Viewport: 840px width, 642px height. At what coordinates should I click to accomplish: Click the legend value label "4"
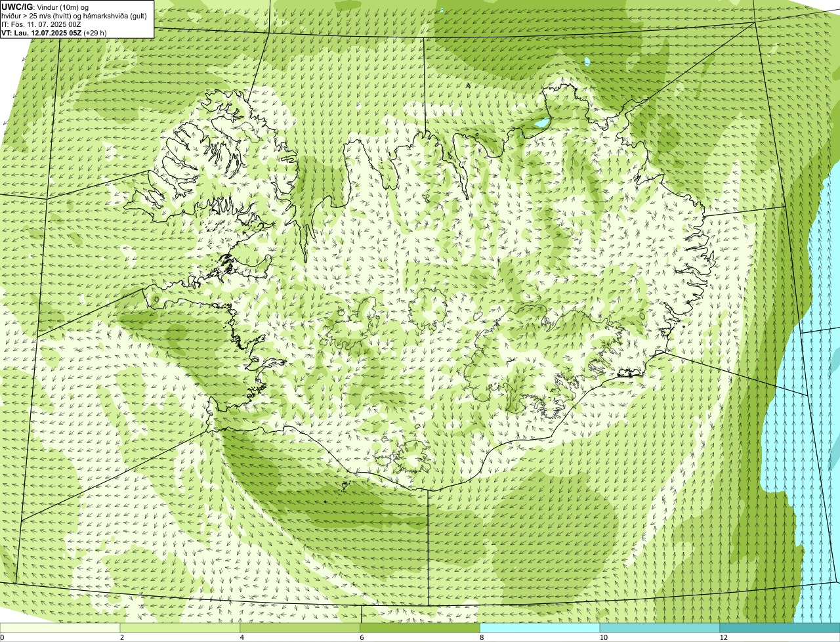(x=241, y=637)
